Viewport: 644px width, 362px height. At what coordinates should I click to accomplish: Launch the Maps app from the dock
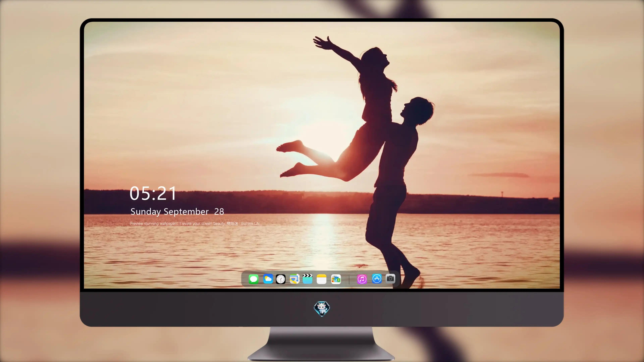click(x=294, y=279)
